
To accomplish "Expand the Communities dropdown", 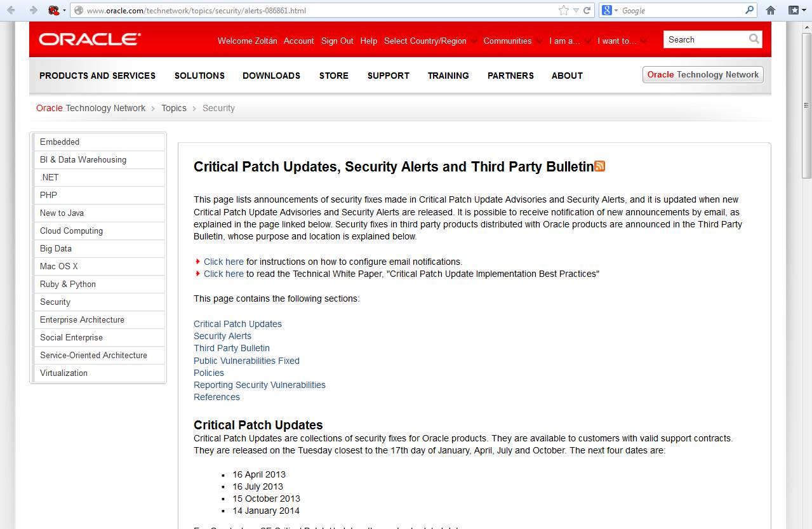I will pyautogui.click(x=512, y=41).
